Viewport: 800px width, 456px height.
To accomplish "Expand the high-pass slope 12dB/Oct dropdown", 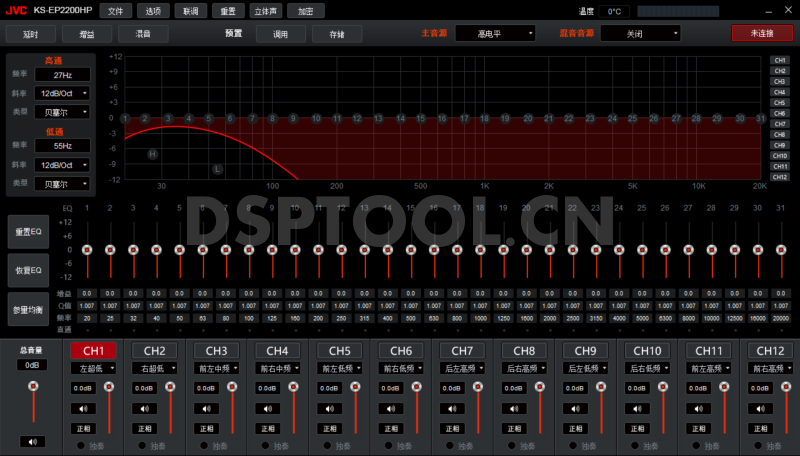I will [x=62, y=93].
